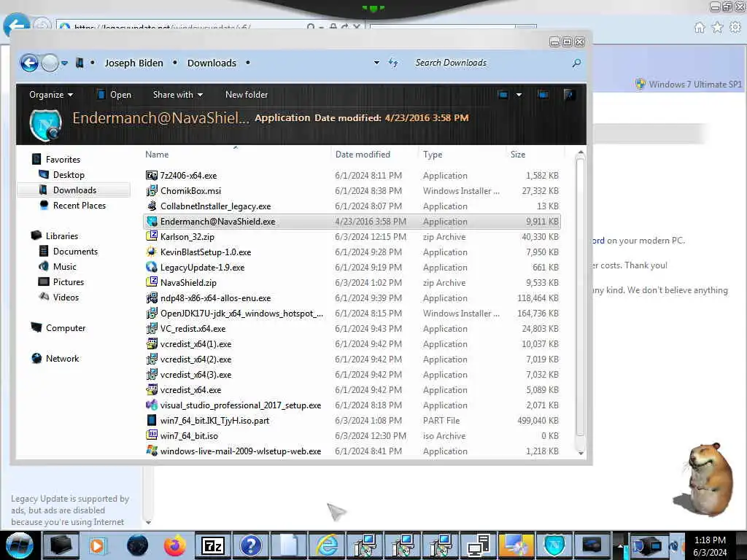The image size is (747, 560).
Task: Select the visual_studio_professional_2017_setup.exe icon
Action: click(x=152, y=405)
